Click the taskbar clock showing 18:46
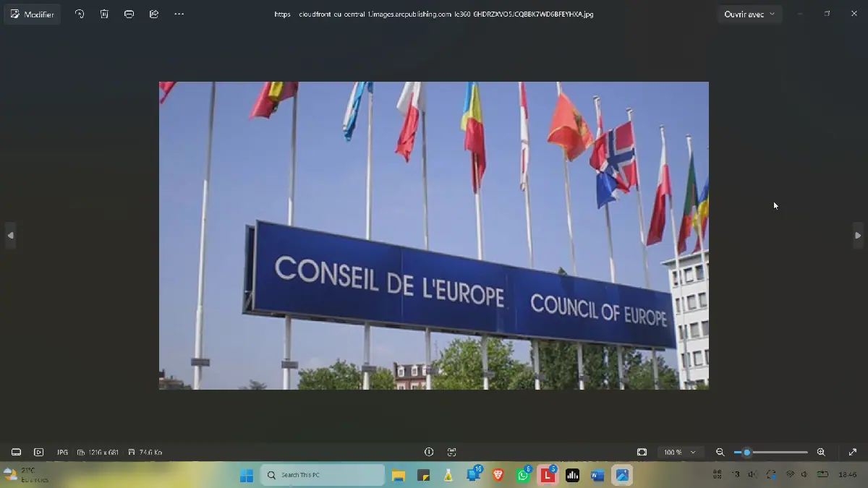The height and width of the screenshot is (488, 868). [848, 475]
